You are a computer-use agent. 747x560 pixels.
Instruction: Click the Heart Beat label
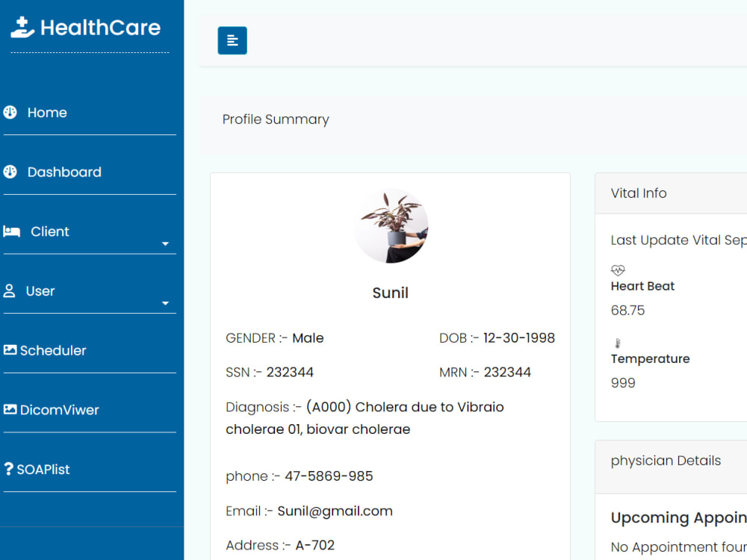tap(642, 286)
